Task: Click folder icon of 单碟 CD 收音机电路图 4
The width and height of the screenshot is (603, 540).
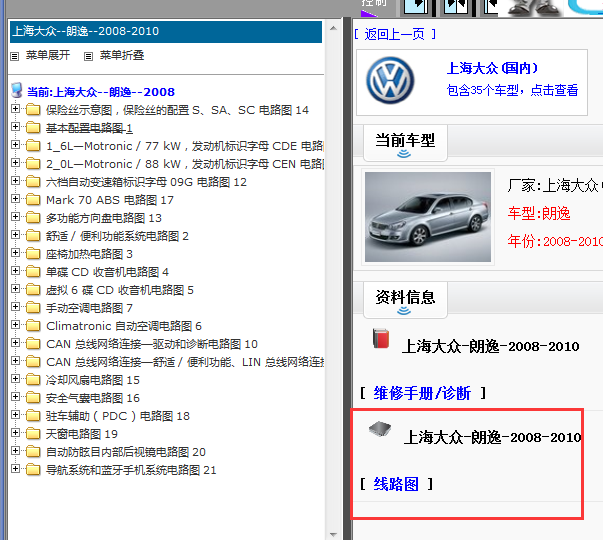Action: point(33,272)
